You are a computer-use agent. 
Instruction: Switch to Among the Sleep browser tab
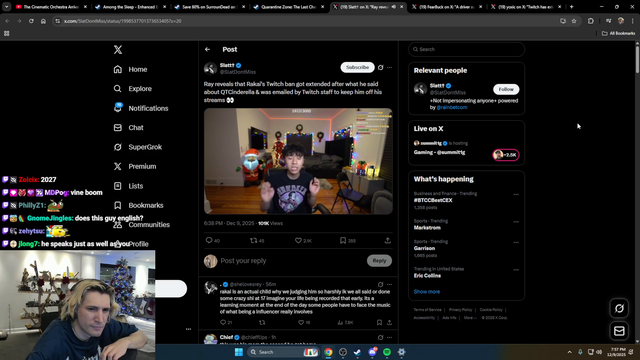coord(130,7)
